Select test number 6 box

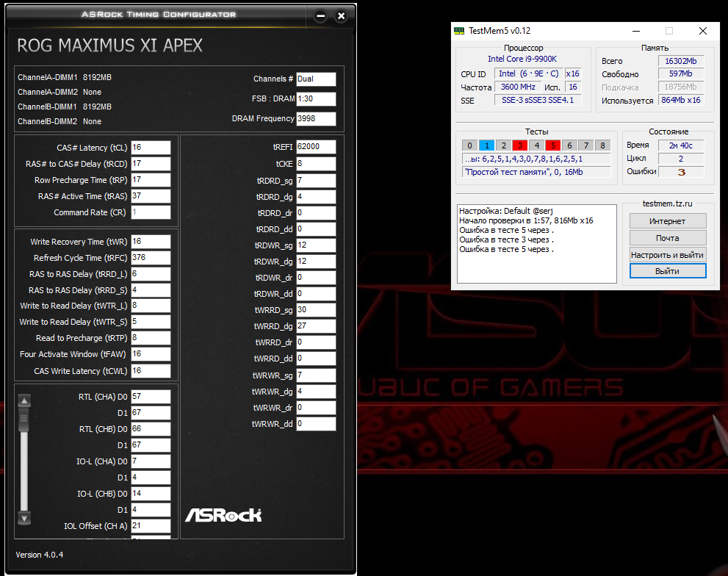tap(569, 145)
